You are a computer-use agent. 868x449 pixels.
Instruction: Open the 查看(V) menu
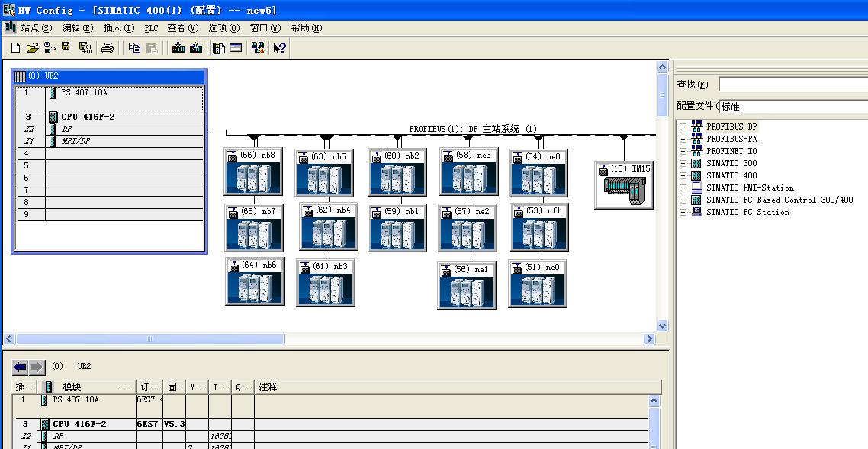click(183, 28)
